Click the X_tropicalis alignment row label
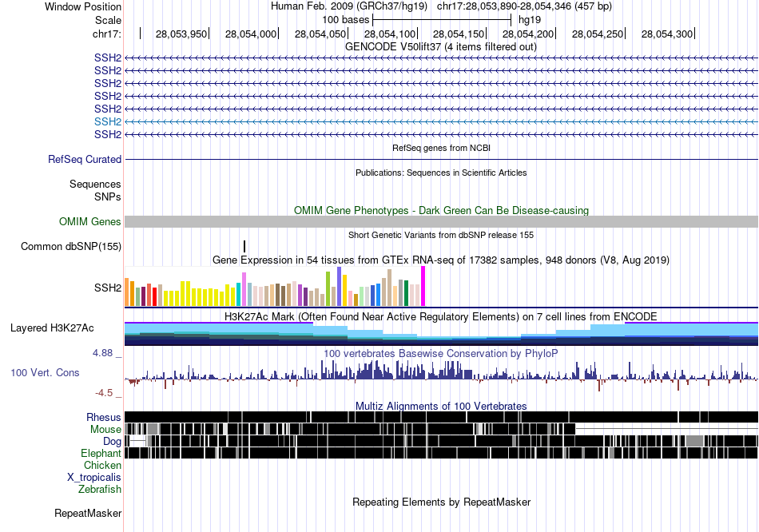Image resolution: width=759 pixels, height=532 pixels. pos(94,478)
